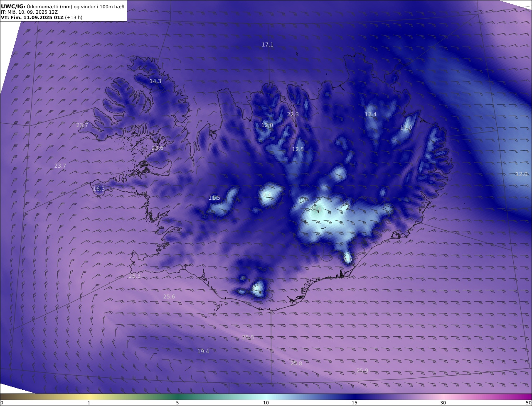
Task: Click the 25.8 value on the map
Action: coord(296,364)
